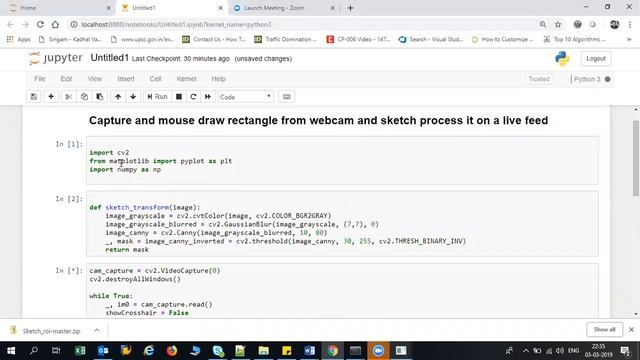The width and height of the screenshot is (640, 360).
Task: Click the Jupyter logo
Action: point(56,58)
